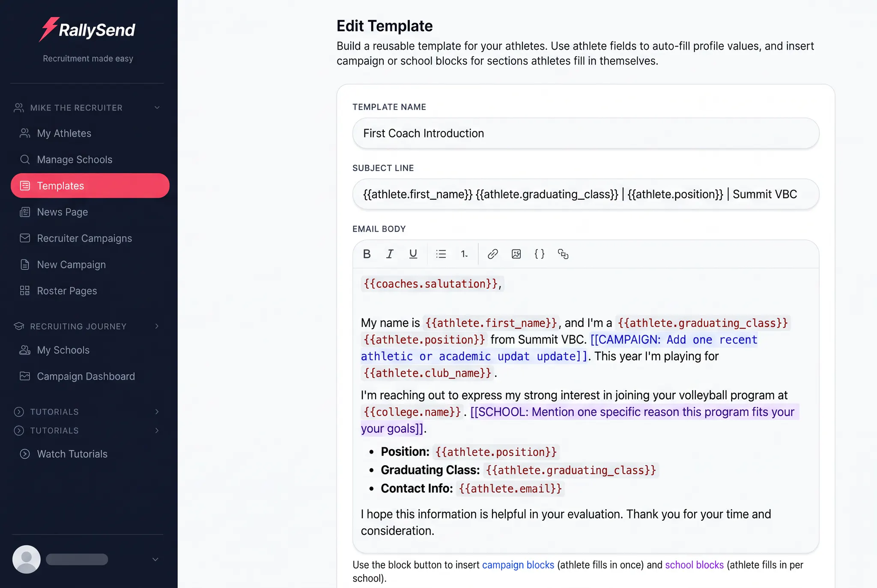Click the Roster Pages grid icon
Viewport: 877px width, 588px height.
point(25,291)
